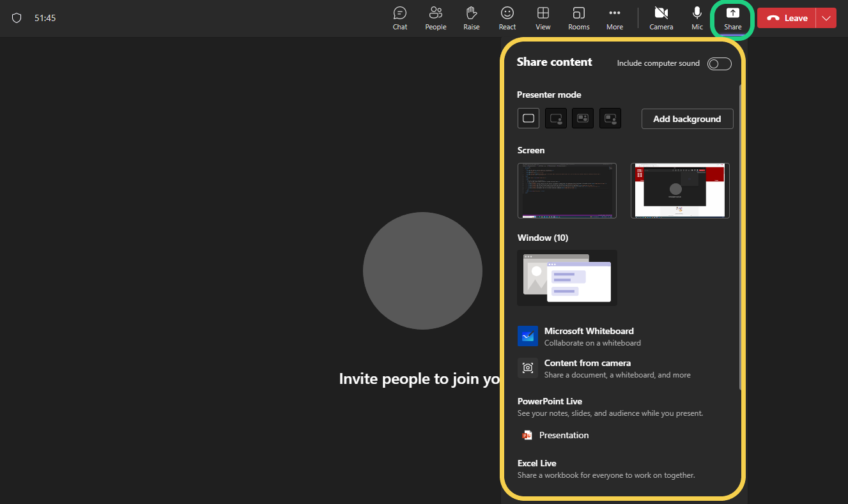Show the People list

click(436, 18)
